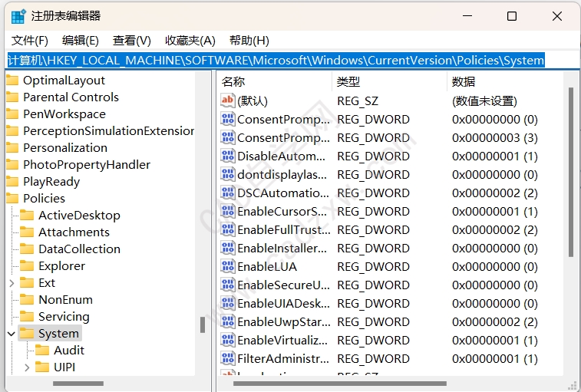The height and width of the screenshot is (392, 581).
Task: Click the tree pane vertical scrollbar thumb
Action: (203, 325)
